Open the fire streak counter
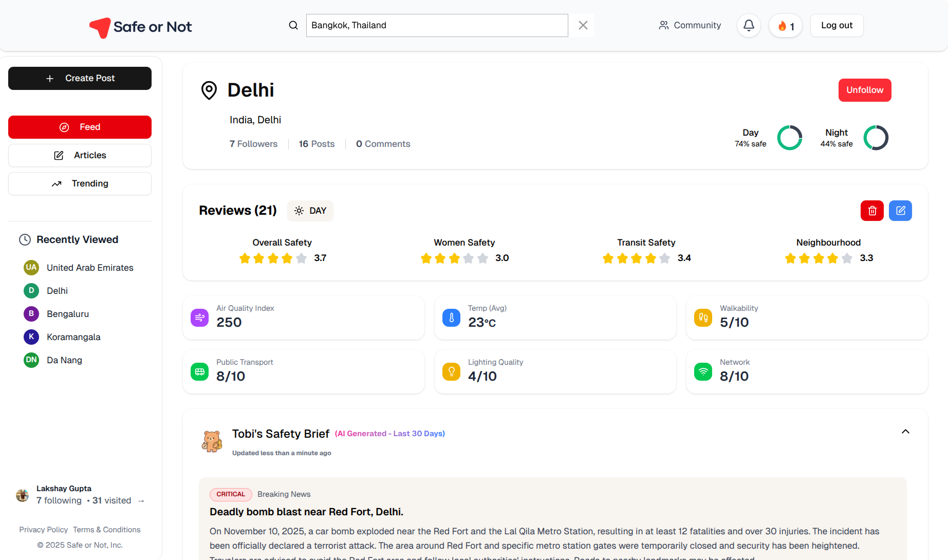 pos(786,26)
